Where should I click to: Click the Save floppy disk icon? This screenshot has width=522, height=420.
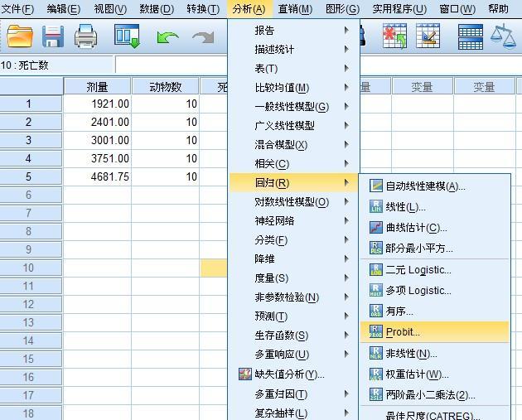pos(53,36)
